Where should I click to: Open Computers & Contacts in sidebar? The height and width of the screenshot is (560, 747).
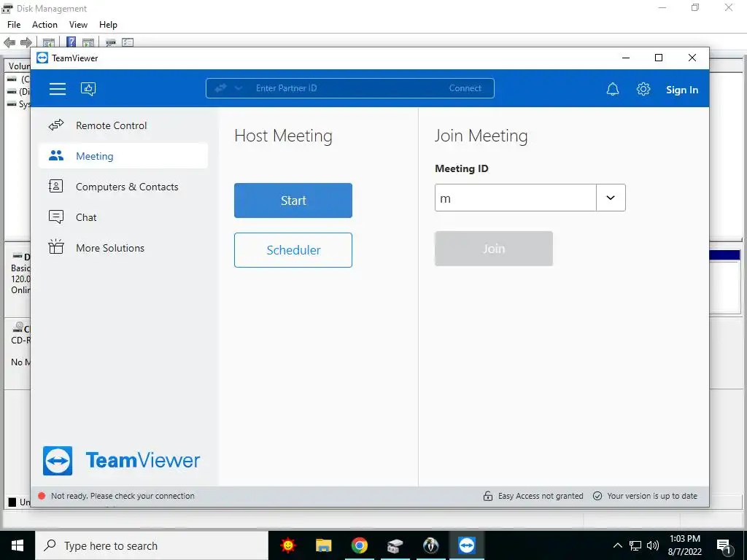123,187
